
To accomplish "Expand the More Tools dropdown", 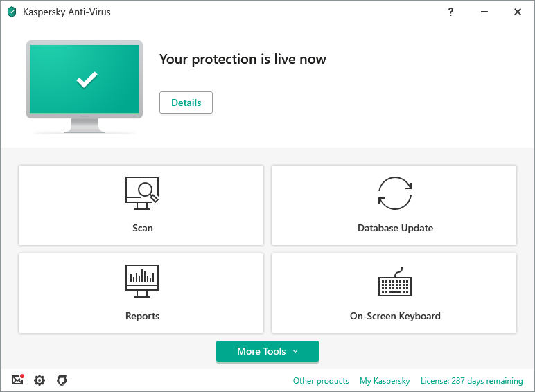I will click(x=262, y=351).
